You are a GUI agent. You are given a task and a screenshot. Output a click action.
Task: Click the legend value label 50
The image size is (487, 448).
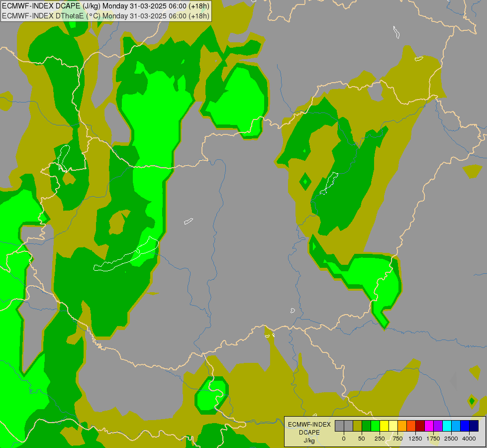[x=362, y=439]
